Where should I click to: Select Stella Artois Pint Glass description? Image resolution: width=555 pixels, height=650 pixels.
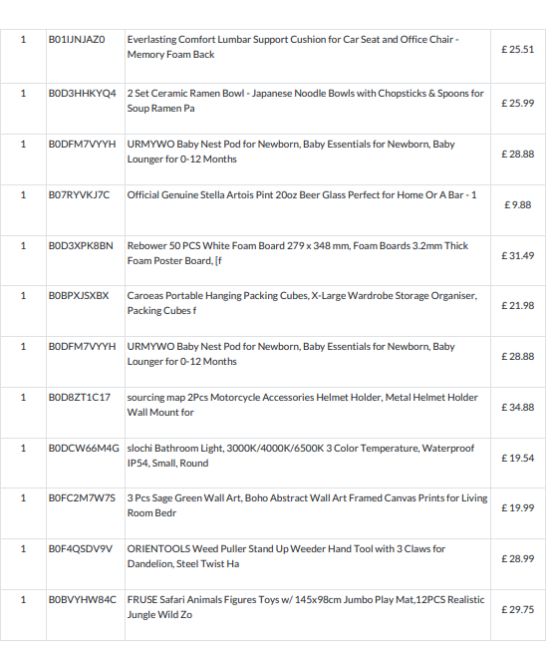(x=302, y=195)
